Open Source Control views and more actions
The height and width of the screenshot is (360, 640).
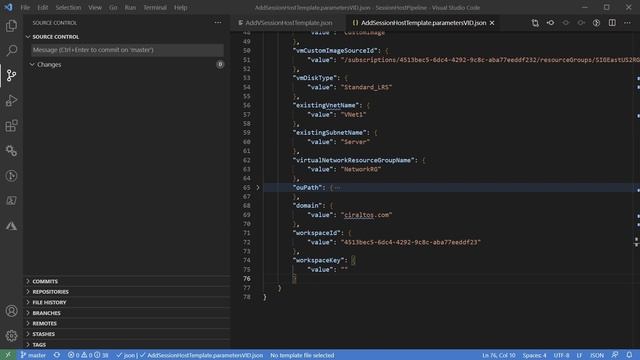pos(218,23)
